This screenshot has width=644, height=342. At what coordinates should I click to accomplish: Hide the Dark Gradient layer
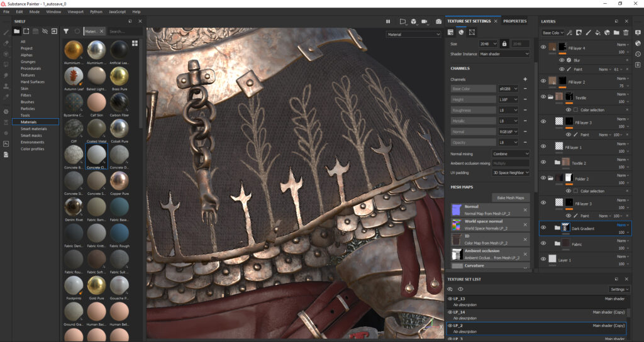point(543,228)
